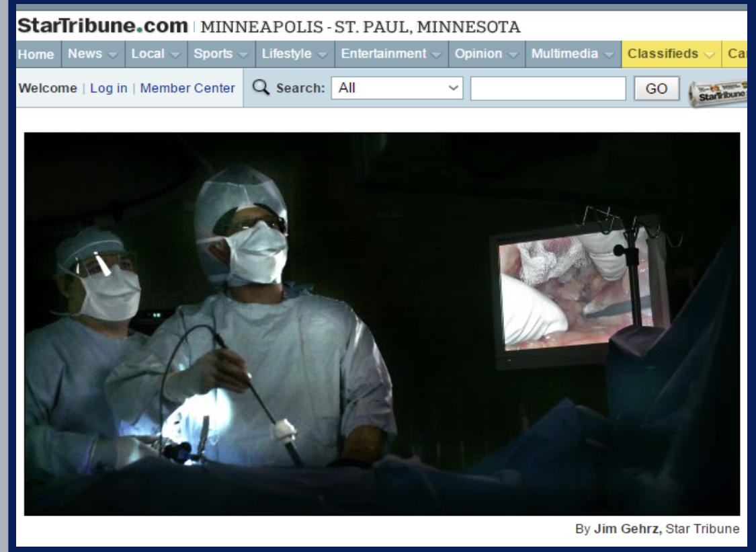
Task: Click the magnifying glass search icon
Action: (261, 87)
